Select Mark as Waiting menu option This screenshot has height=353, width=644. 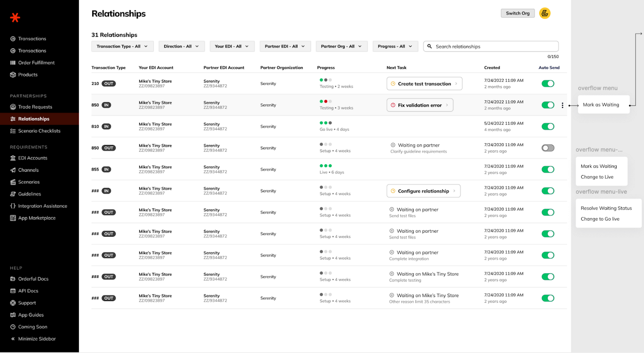[601, 105]
